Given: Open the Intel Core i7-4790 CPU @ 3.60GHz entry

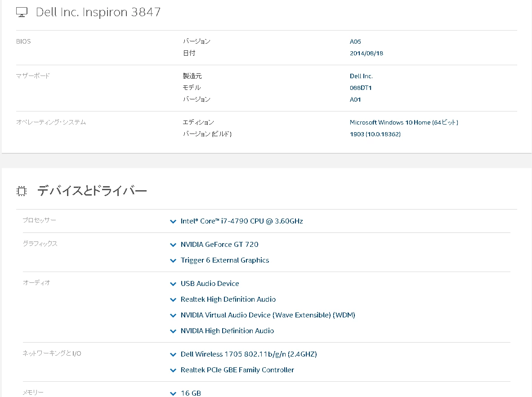Looking at the screenshot, I should click(x=241, y=221).
